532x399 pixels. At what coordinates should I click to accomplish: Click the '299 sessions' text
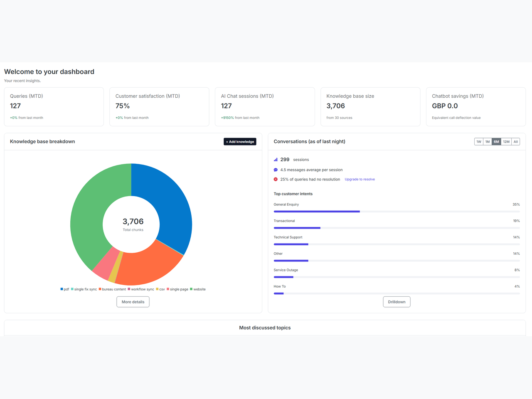click(x=295, y=160)
